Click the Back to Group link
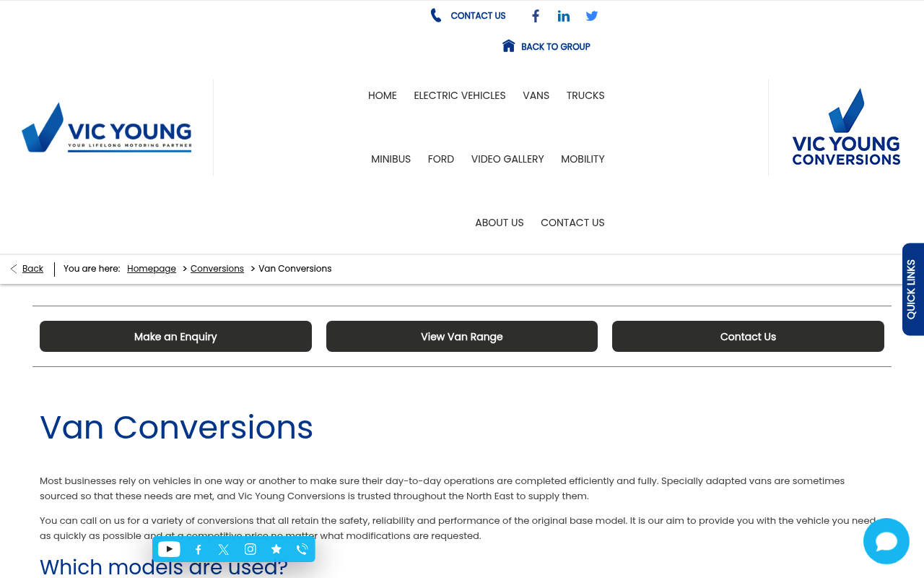Viewport: 924px width, 578px height. click(x=556, y=47)
